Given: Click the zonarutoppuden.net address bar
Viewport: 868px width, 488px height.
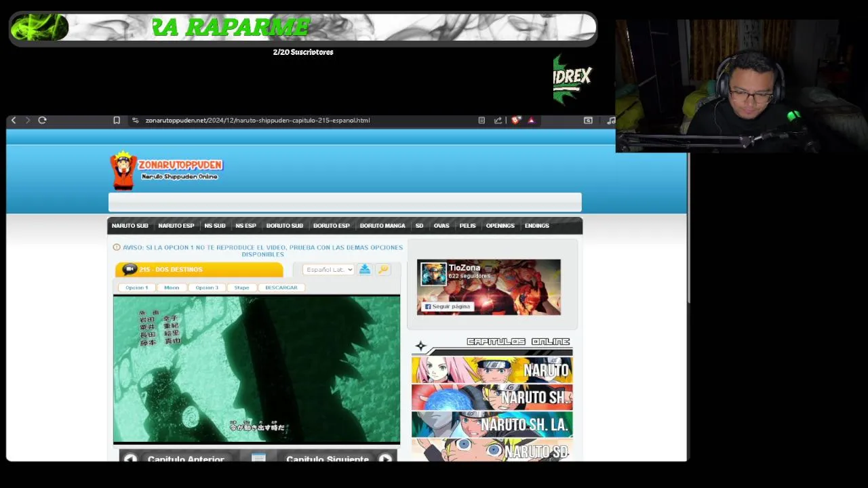Looking at the screenshot, I should click(257, 121).
